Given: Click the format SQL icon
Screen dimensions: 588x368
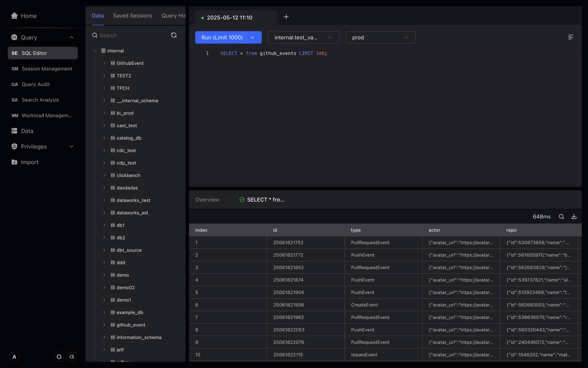Looking at the screenshot, I should pyautogui.click(x=571, y=37).
